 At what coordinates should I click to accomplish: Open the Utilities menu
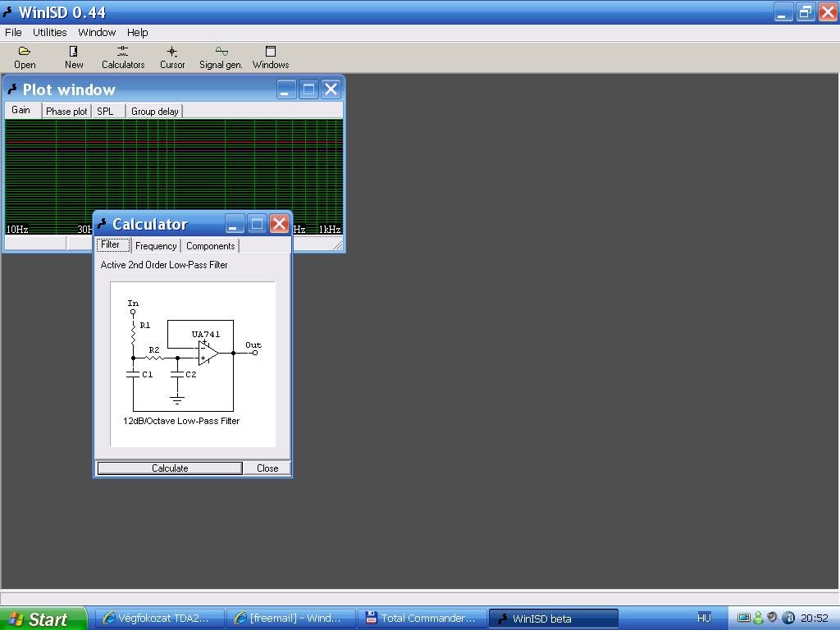[x=50, y=33]
